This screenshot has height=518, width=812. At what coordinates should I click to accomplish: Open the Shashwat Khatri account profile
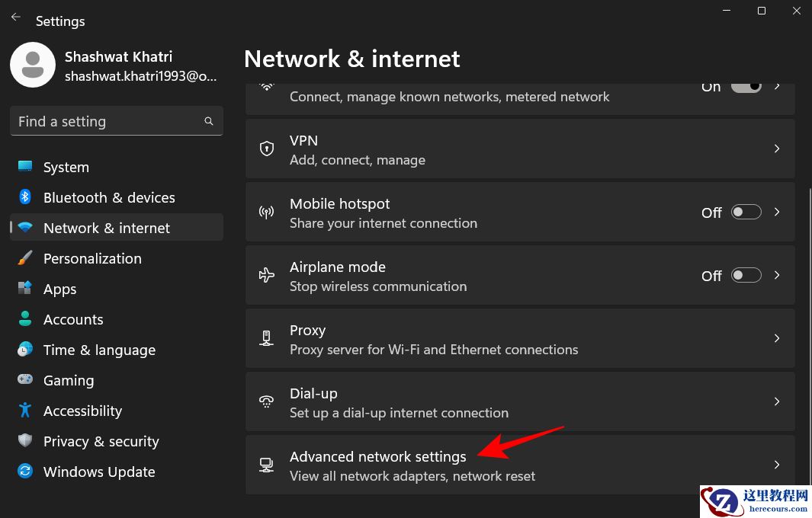pos(114,66)
